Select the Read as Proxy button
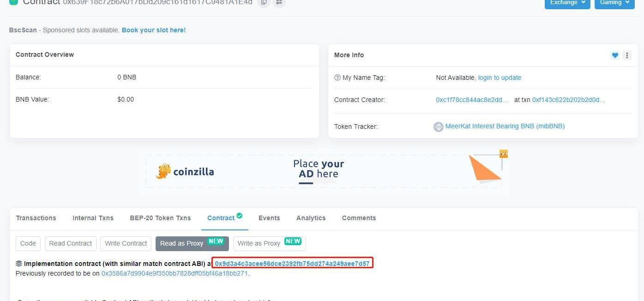This screenshot has width=644, height=301. click(192, 243)
